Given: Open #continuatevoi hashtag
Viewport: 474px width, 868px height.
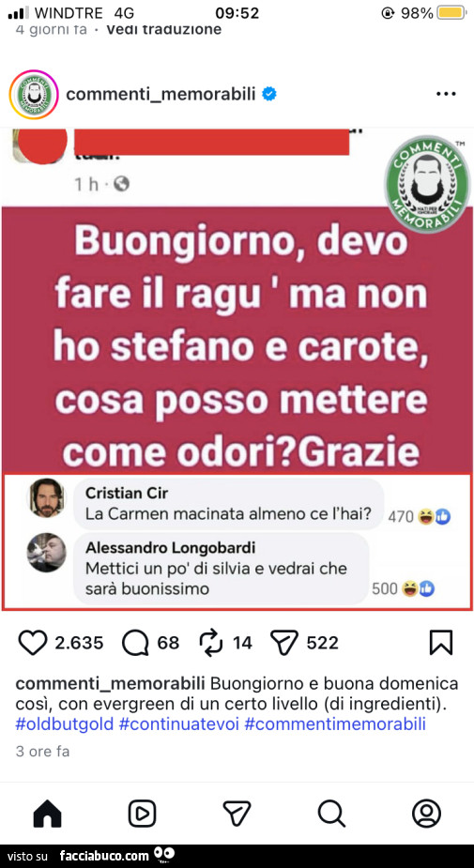Looking at the screenshot, I should [x=179, y=723].
